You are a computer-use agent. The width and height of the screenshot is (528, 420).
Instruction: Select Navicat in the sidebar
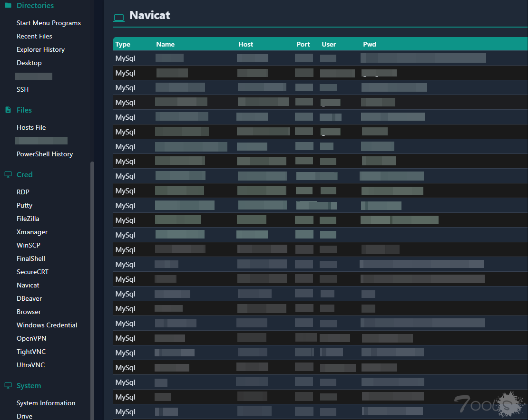click(28, 285)
